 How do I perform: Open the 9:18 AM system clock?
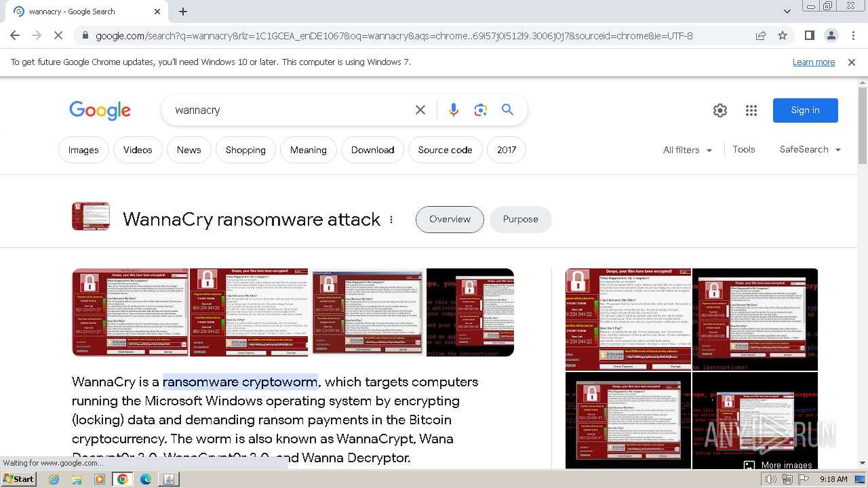(x=833, y=479)
